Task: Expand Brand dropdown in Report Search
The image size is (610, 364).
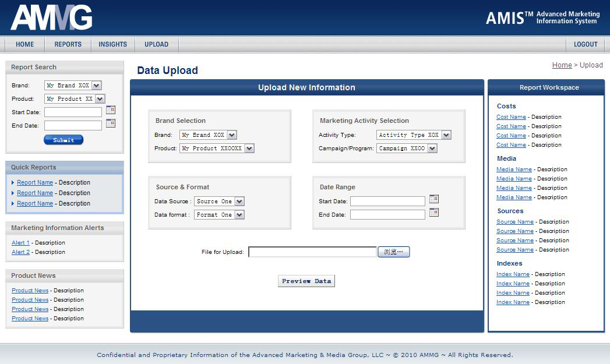Action: pyautogui.click(x=97, y=86)
